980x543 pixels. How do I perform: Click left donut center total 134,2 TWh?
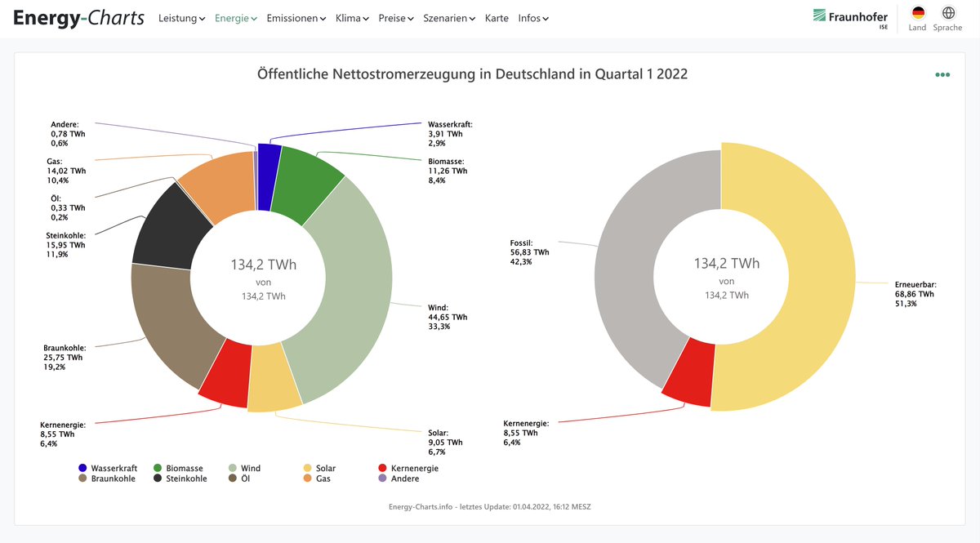(264, 265)
